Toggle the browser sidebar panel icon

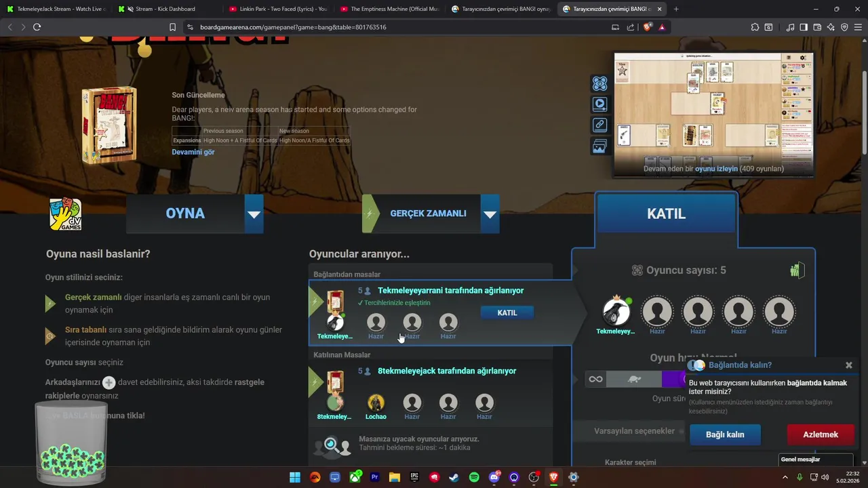804,27
